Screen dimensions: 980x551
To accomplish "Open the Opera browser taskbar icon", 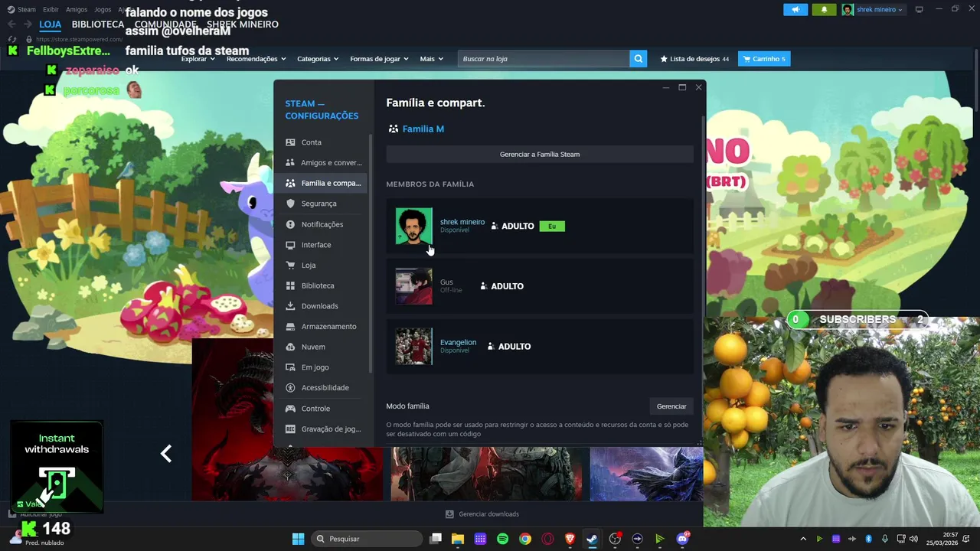I will pos(547,539).
